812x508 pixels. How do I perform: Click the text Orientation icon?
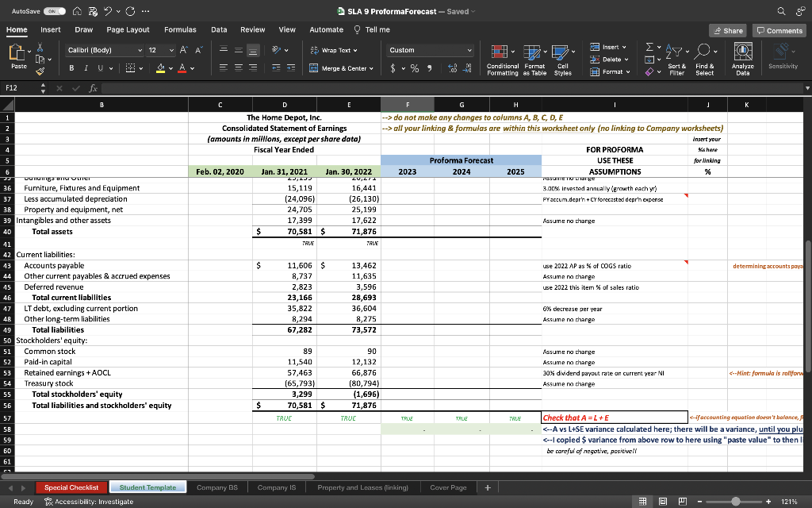[x=277, y=50]
